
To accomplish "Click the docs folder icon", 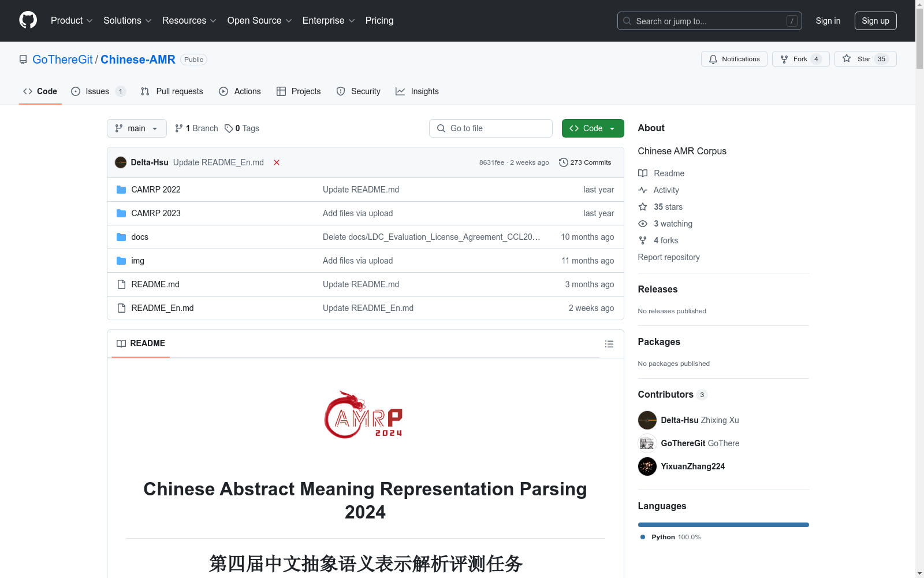I will pos(121,237).
